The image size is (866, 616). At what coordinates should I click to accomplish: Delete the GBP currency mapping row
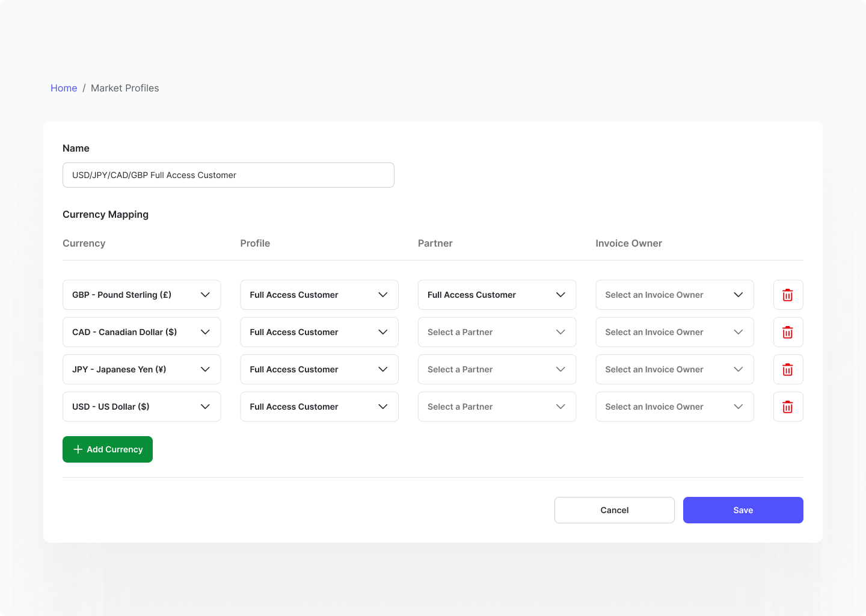pyautogui.click(x=788, y=295)
